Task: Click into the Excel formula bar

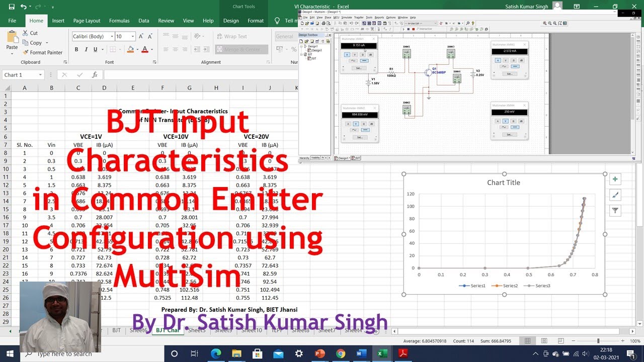Action: point(201,75)
